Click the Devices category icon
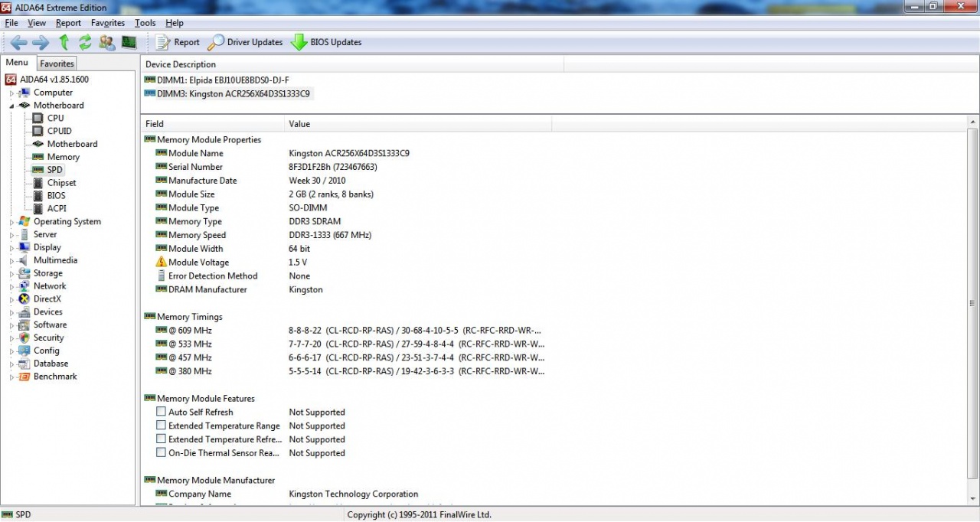 [x=24, y=312]
